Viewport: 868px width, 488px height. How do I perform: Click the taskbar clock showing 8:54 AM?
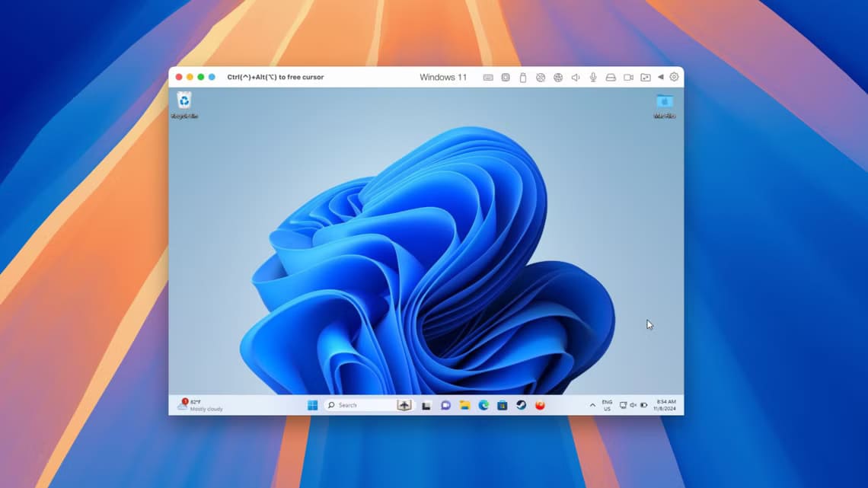[x=665, y=405]
